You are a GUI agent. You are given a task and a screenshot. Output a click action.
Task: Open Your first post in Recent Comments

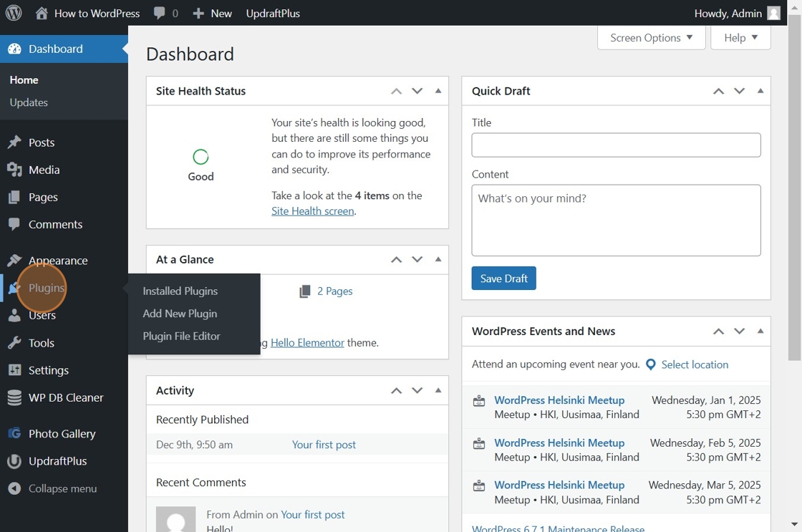tap(312, 515)
